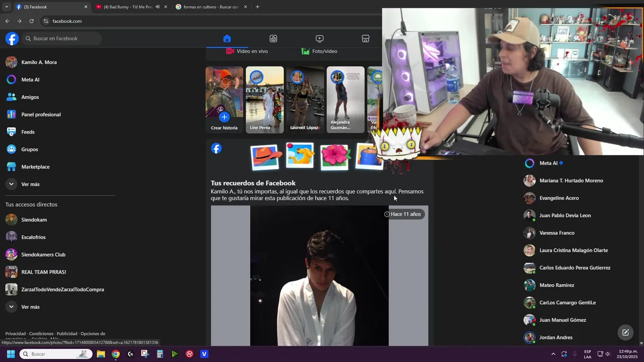Open the Video tab icon
Viewport: 644px width, 362px height.
click(319, 39)
